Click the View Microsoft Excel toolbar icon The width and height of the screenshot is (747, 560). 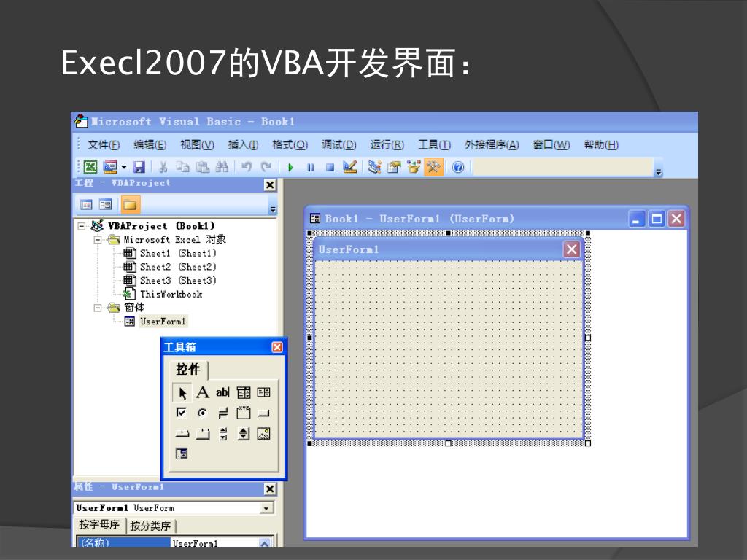point(90,167)
